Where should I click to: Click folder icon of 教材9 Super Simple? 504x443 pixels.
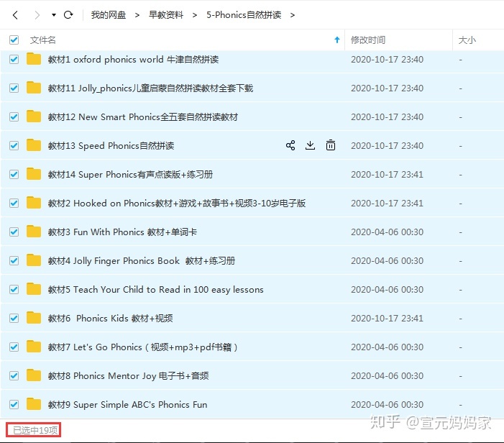click(34, 404)
